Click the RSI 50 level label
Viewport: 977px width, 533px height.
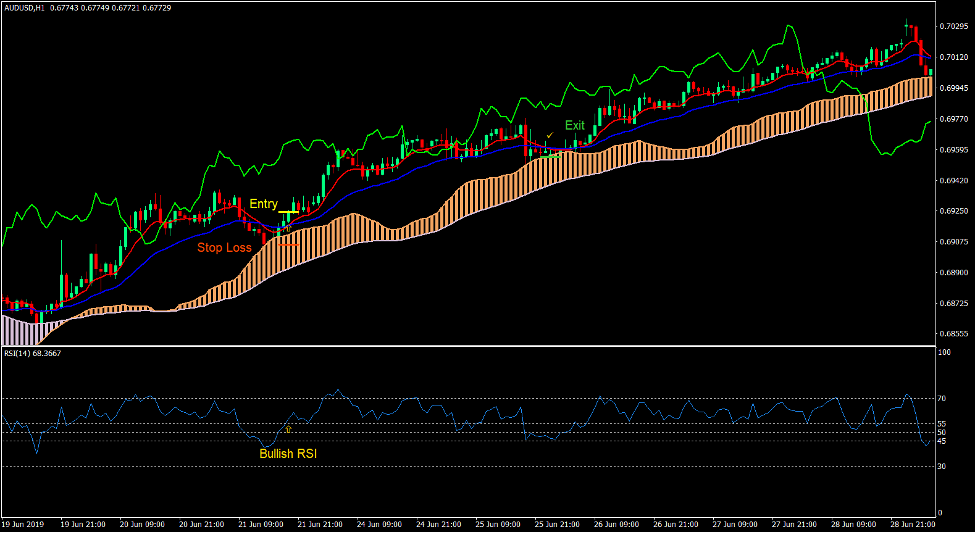tap(942, 432)
